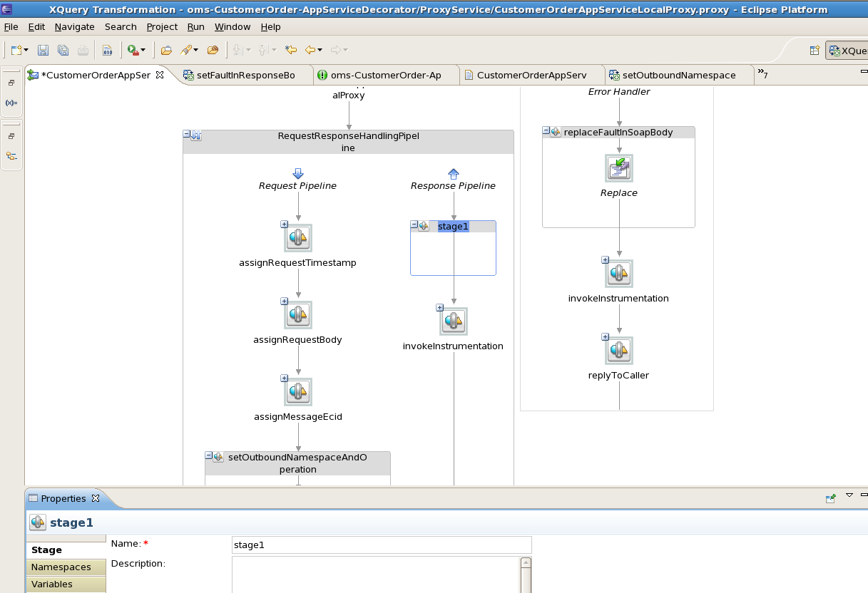Open the File menu
Viewport: 868px width, 593px height.
[x=11, y=26]
